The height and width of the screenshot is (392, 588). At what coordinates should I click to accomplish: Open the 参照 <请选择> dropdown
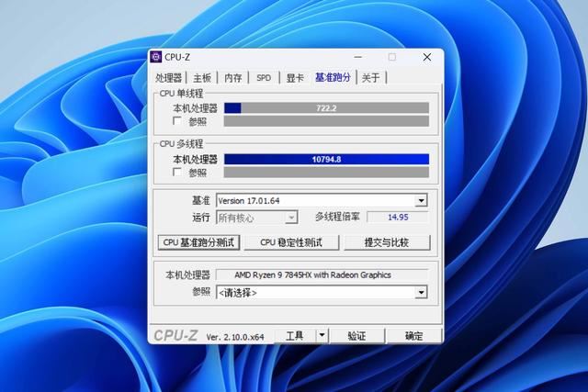pos(421,292)
